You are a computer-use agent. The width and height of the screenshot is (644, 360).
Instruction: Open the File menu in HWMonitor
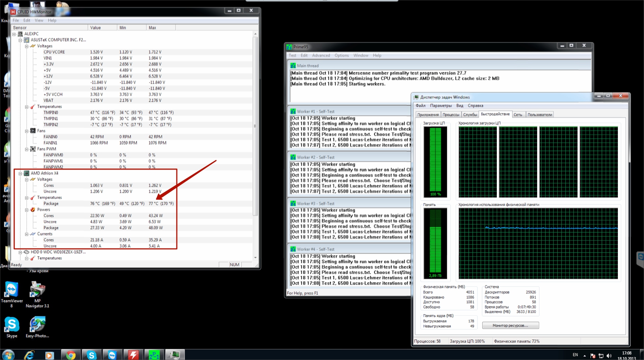point(16,21)
